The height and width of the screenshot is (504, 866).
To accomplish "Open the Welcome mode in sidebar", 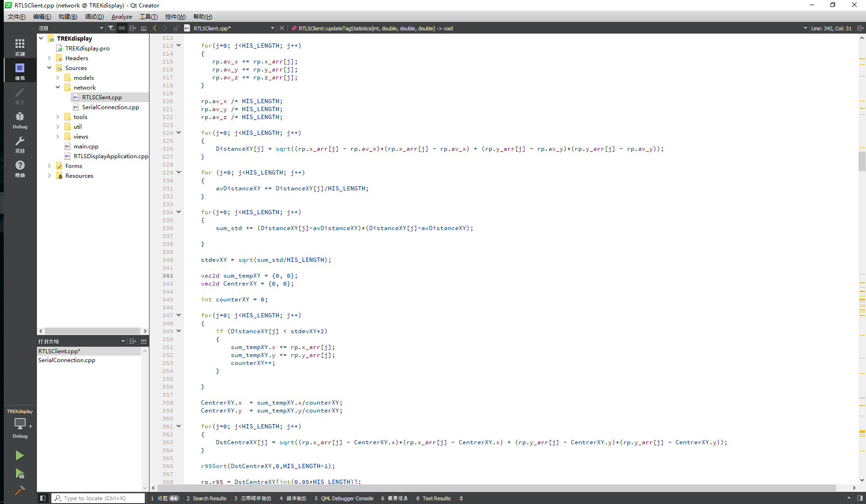I will [20, 46].
